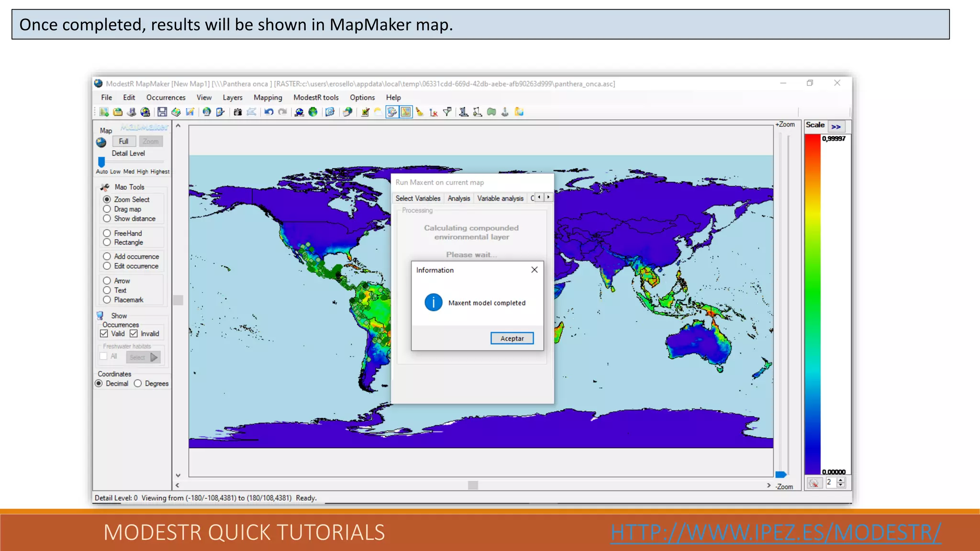Click the down arrow of the left panel scrollbar
This screenshot has height=551, width=980.
pos(178,475)
